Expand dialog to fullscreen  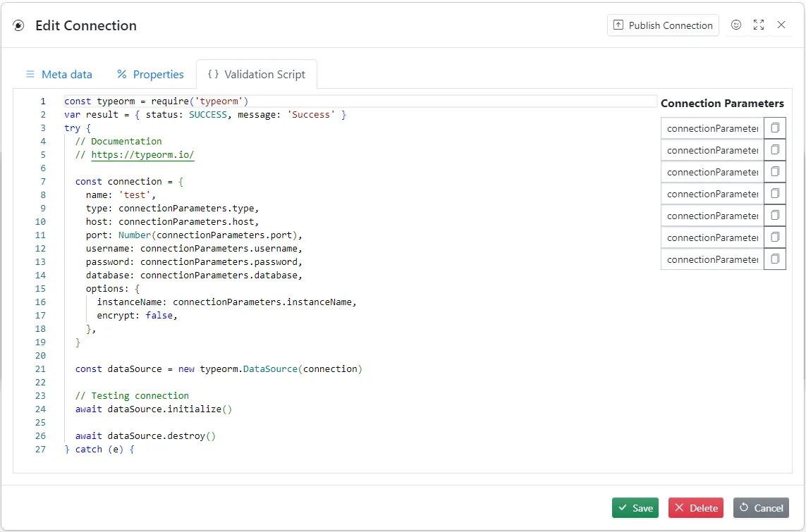(759, 25)
